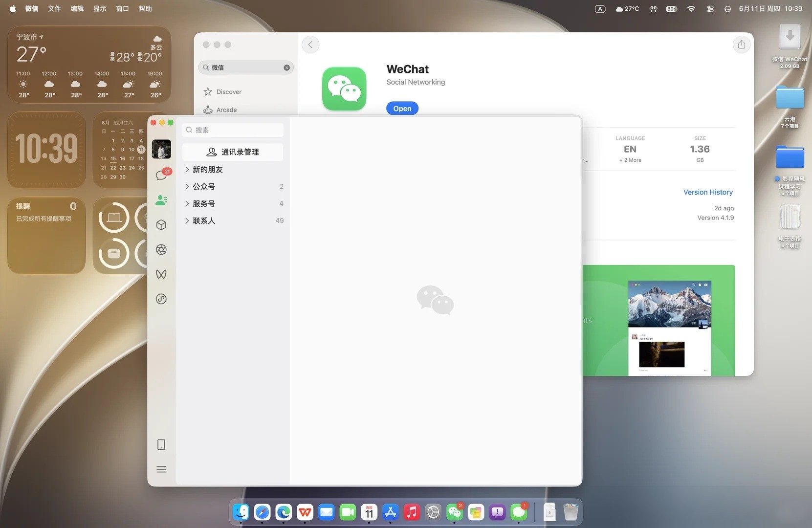Viewport: 812px width, 528px height.
Task: Open the Wi-Fi menu
Action: [x=691, y=9]
